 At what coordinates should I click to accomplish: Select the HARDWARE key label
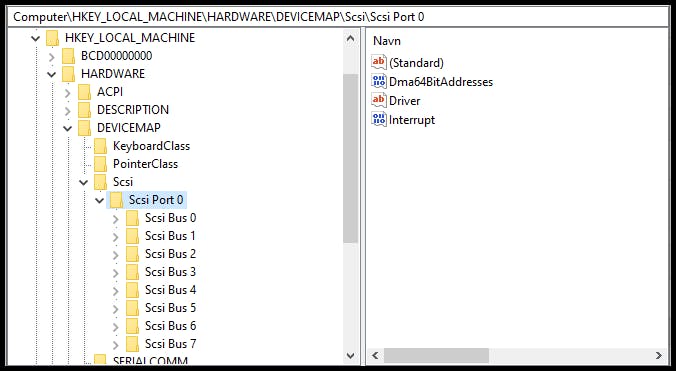click(113, 74)
